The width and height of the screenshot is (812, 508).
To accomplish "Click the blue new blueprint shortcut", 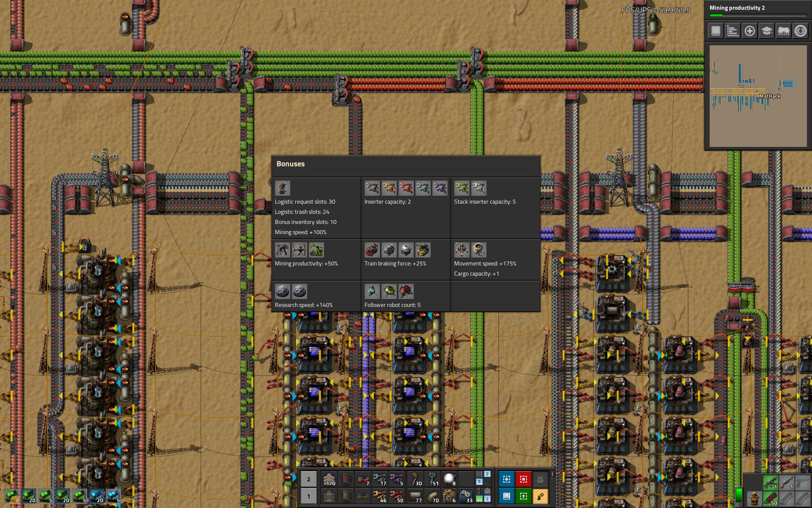I will pyautogui.click(x=506, y=479).
